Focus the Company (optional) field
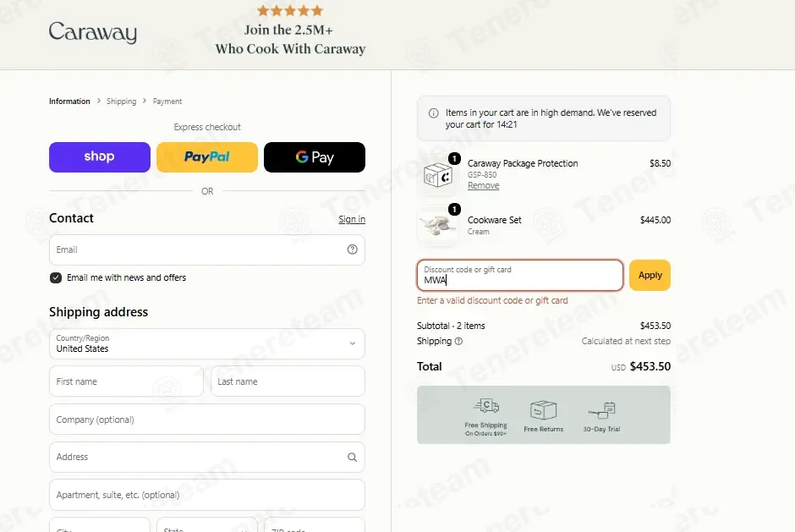 click(207, 420)
